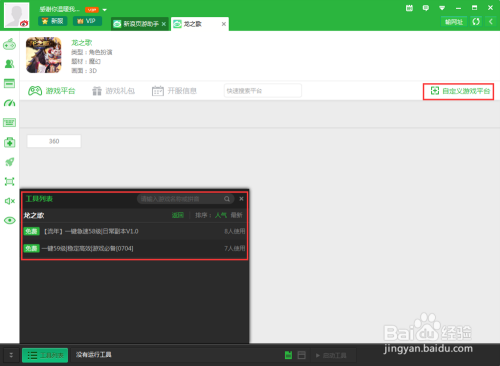Open the 新服 button with medal icon
This screenshot has width=500, height=366.
53,21
